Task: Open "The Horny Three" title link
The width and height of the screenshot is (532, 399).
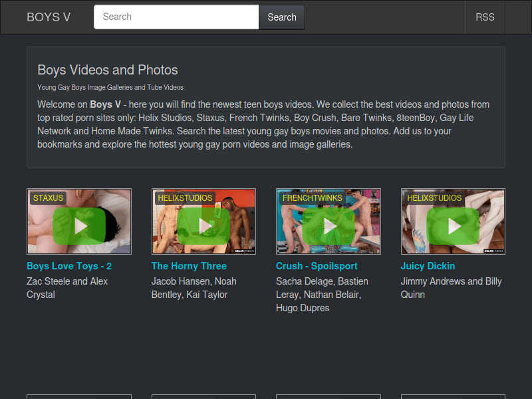Action: [189, 266]
